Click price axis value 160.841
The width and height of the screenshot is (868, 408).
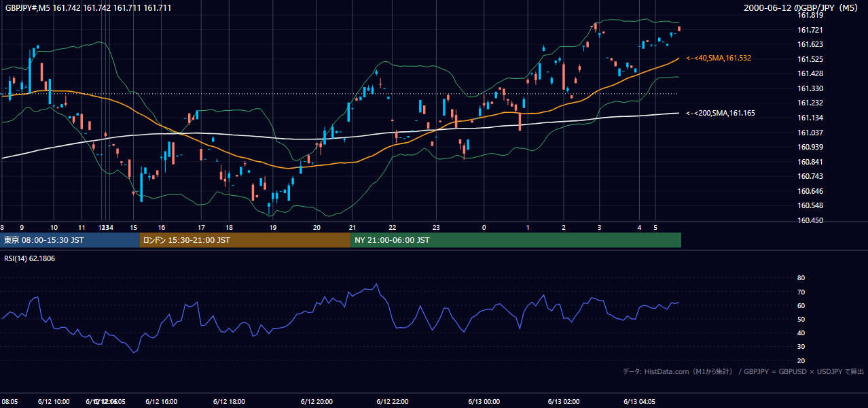(810, 162)
